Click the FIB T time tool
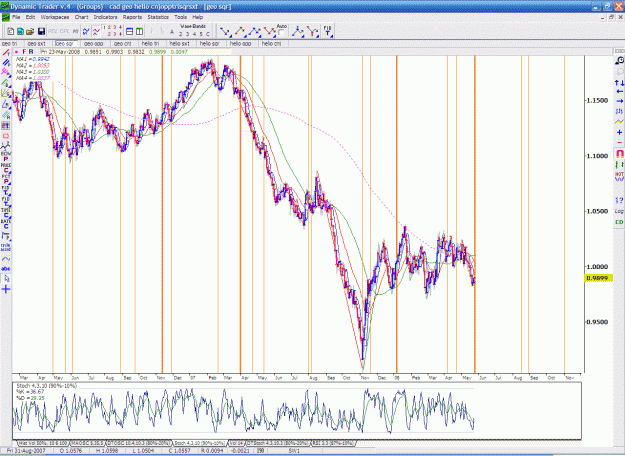 pyautogui.click(x=327, y=31)
